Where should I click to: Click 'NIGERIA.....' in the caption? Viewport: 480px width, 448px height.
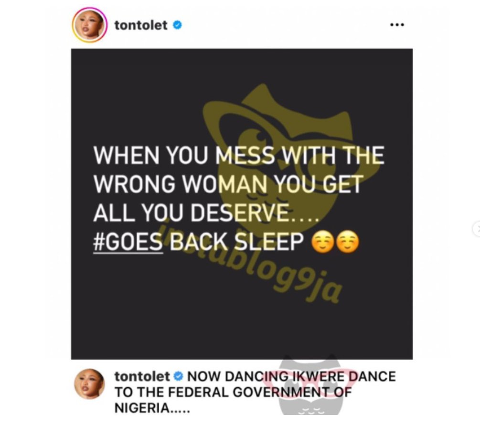pyautogui.click(x=152, y=408)
